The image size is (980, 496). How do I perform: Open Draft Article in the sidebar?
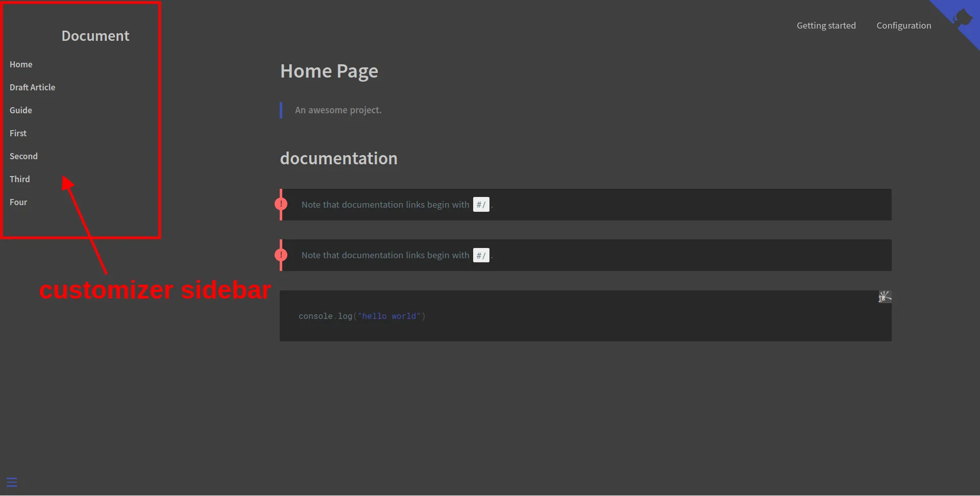[32, 87]
